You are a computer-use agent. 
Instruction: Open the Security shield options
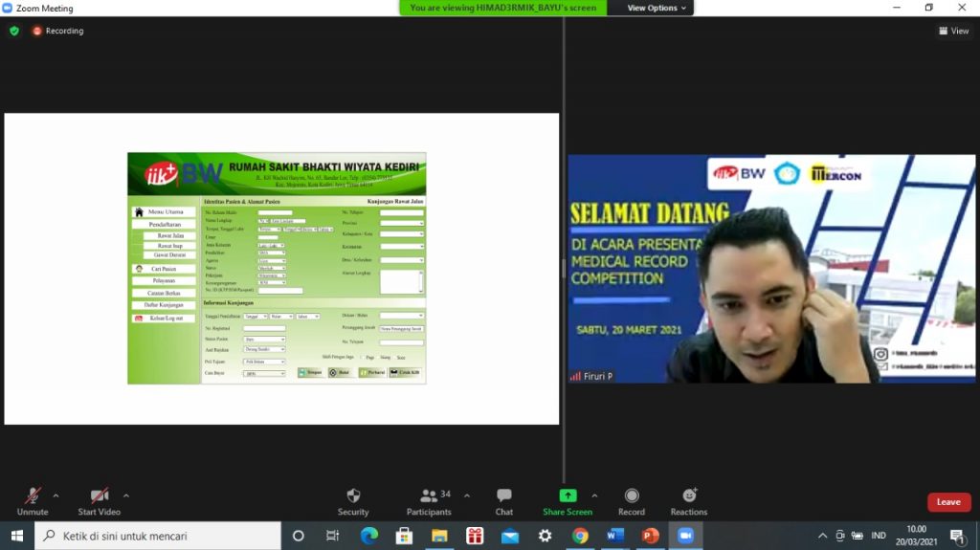click(353, 500)
